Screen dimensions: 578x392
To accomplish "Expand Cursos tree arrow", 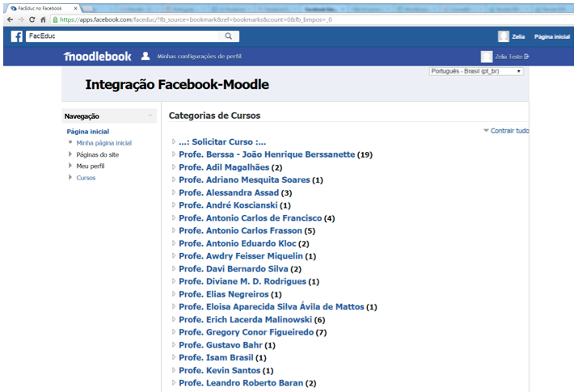I will pyautogui.click(x=70, y=177).
